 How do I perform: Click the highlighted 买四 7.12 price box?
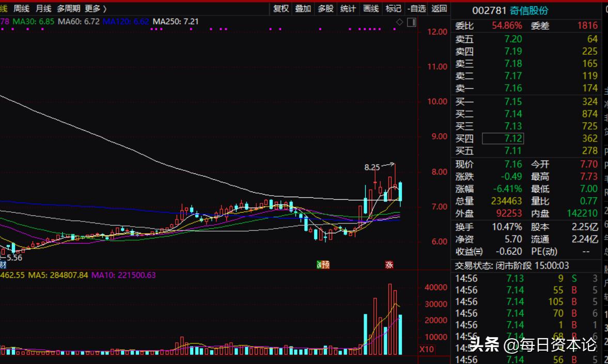click(503, 138)
